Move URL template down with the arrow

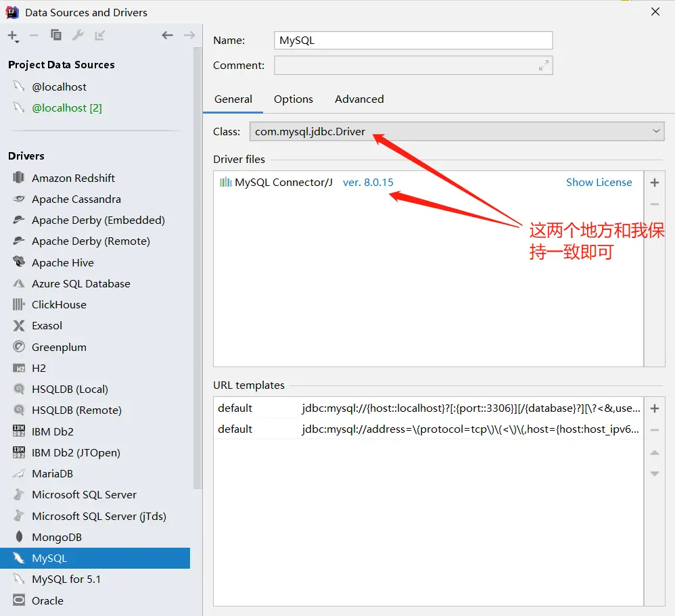click(655, 473)
